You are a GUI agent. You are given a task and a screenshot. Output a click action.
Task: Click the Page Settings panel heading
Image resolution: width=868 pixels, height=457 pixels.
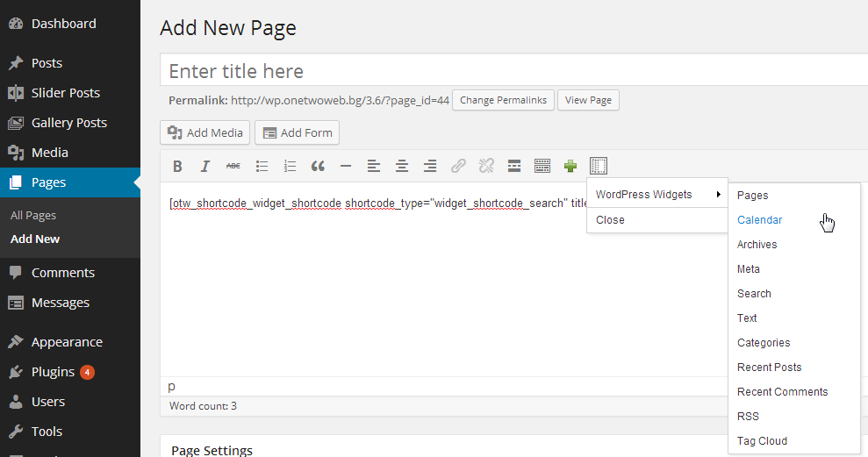pos(212,450)
